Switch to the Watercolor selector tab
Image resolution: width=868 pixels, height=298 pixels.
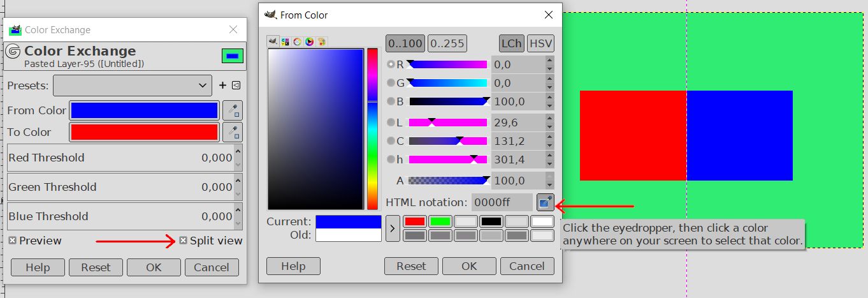[297, 41]
